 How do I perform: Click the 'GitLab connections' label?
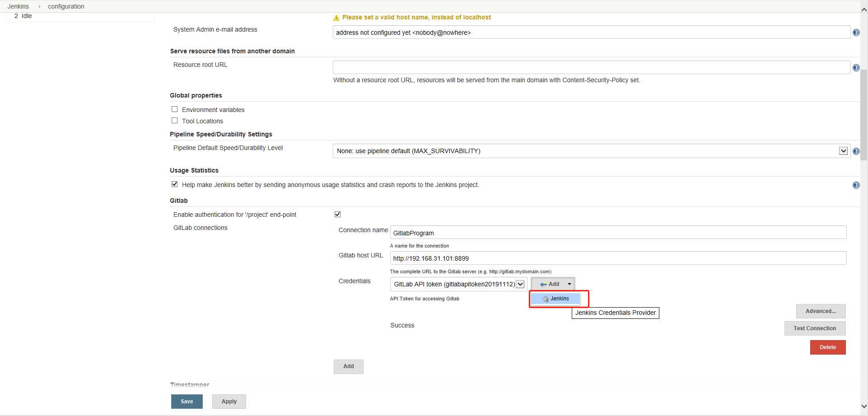200,228
